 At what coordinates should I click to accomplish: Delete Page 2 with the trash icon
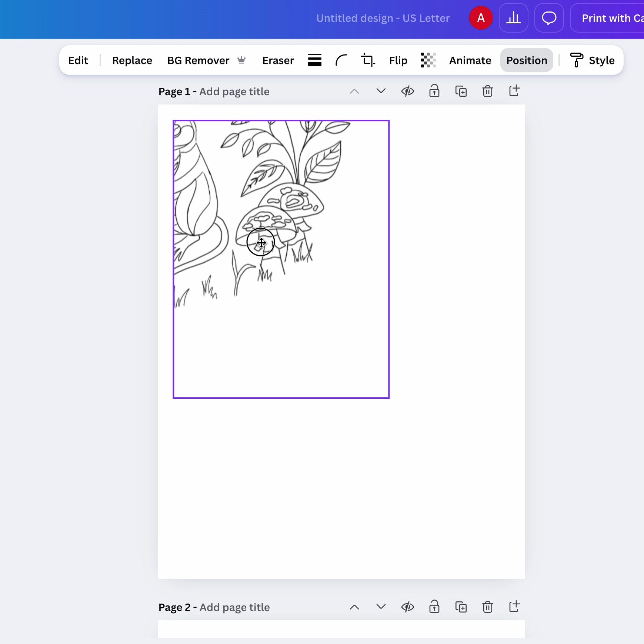point(488,607)
